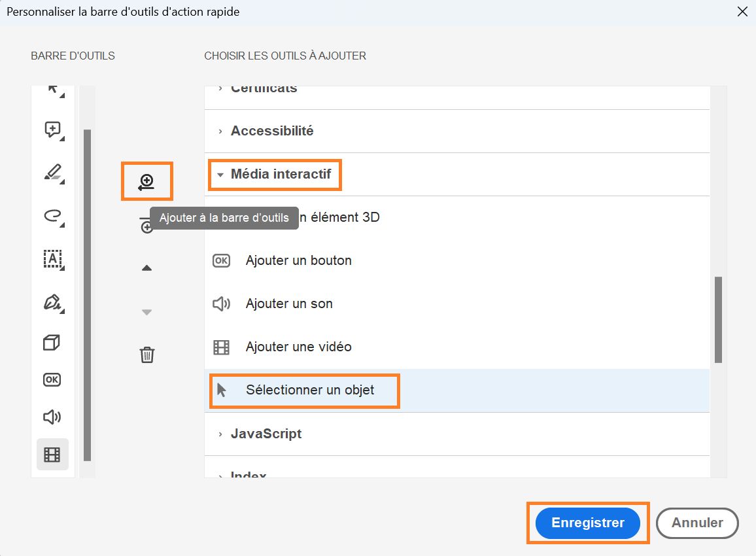Select the text box tool icon
The width and height of the screenshot is (756, 556).
52,259
